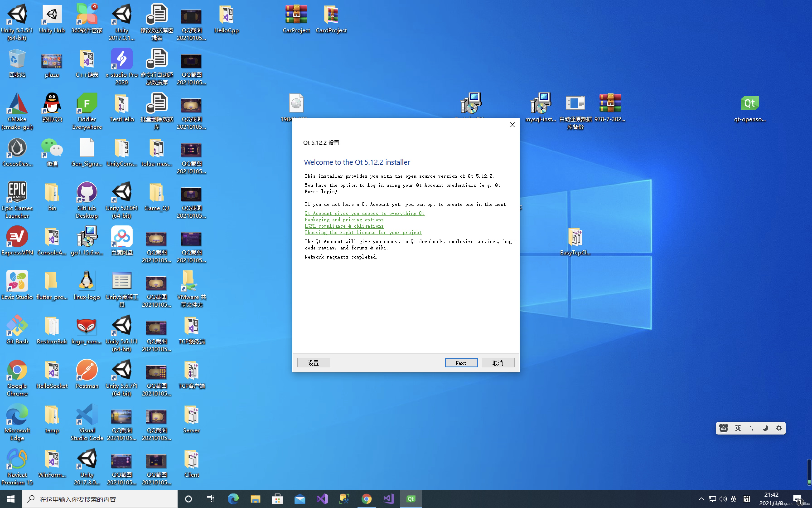Switch to the Qt installer taskbar button
812x508 pixels.
(411, 499)
